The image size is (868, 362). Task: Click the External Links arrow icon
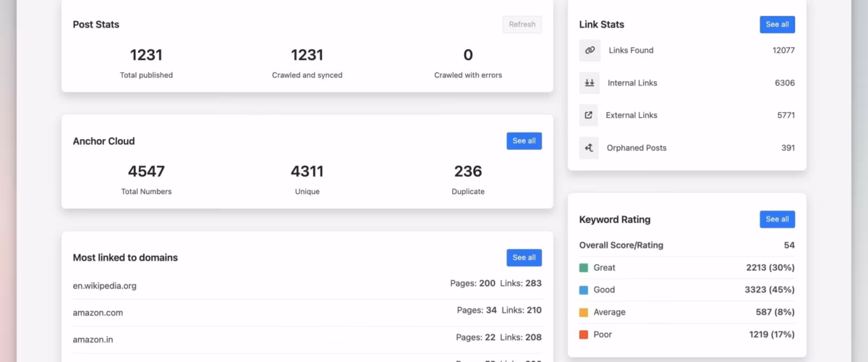pos(589,115)
